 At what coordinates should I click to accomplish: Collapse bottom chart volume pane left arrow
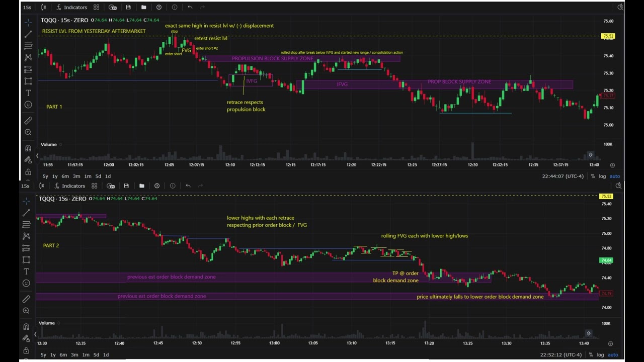(x=35, y=334)
